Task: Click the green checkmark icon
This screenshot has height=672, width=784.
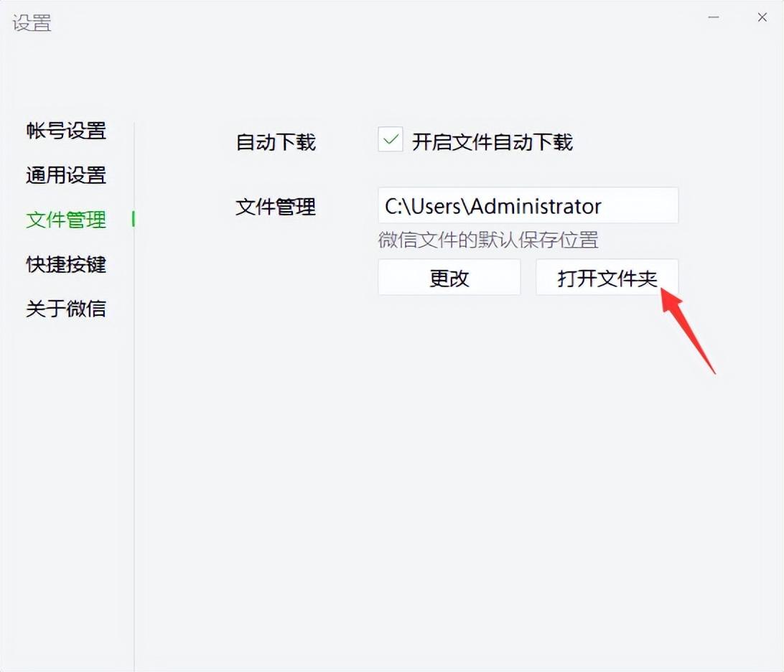Action: 391,139
